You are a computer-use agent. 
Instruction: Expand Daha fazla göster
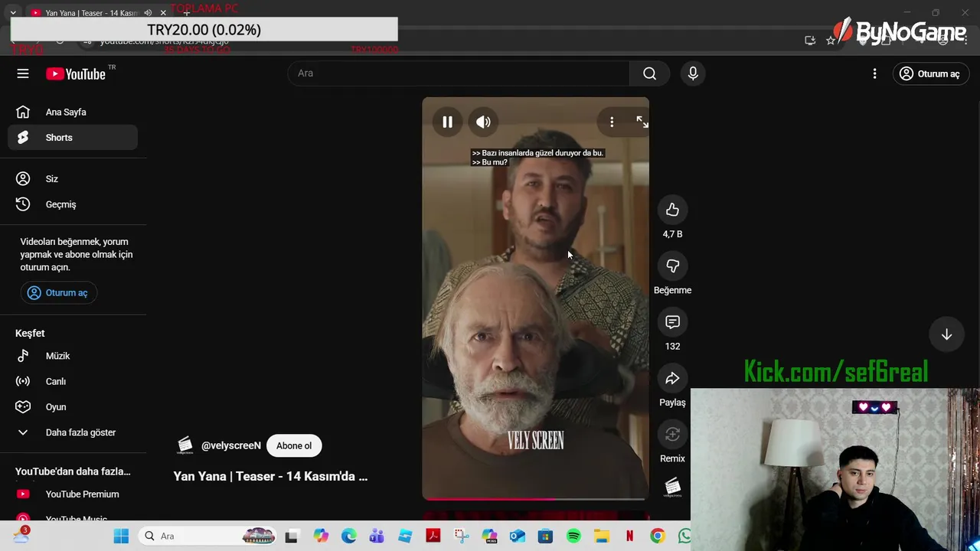(x=73, y=432)
